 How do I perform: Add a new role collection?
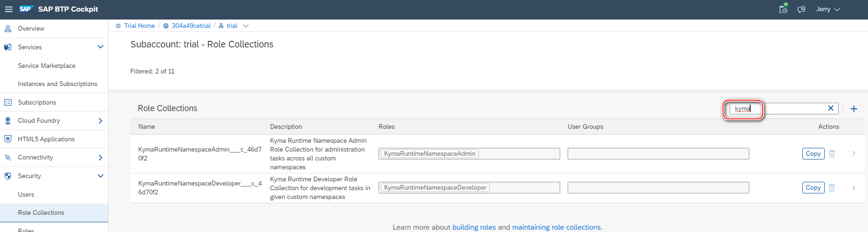coord(854,109)
